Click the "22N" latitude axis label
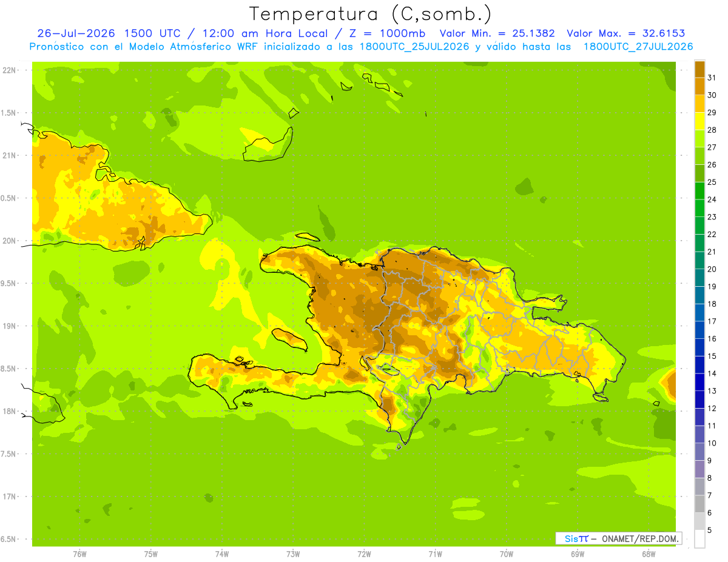 [8, 70]
